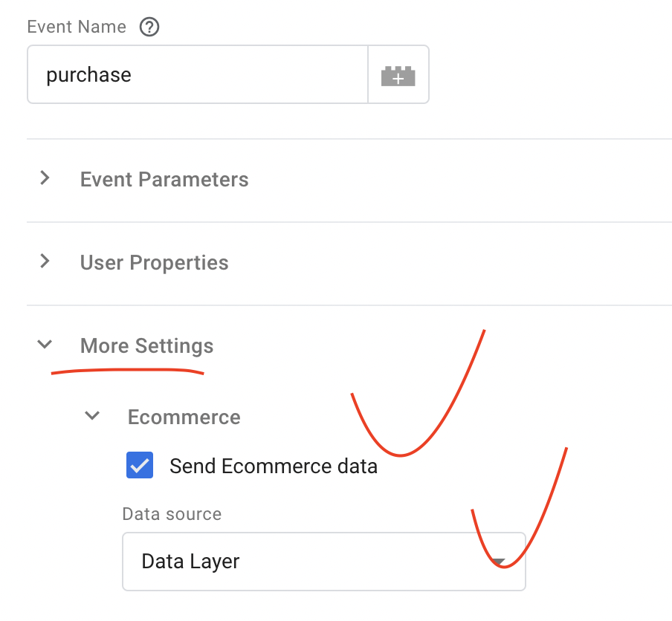The image size is (672, 621).
Task: Click chevron arrow beside User Properties
Action: [x=45, y=261]
